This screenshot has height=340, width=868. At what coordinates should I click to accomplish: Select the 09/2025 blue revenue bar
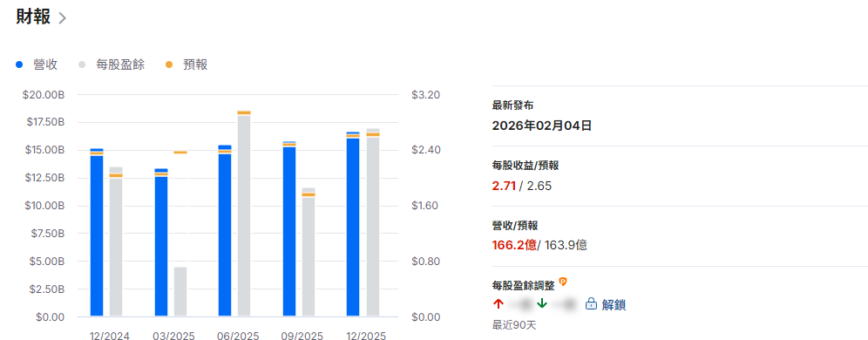pos(289,229)
